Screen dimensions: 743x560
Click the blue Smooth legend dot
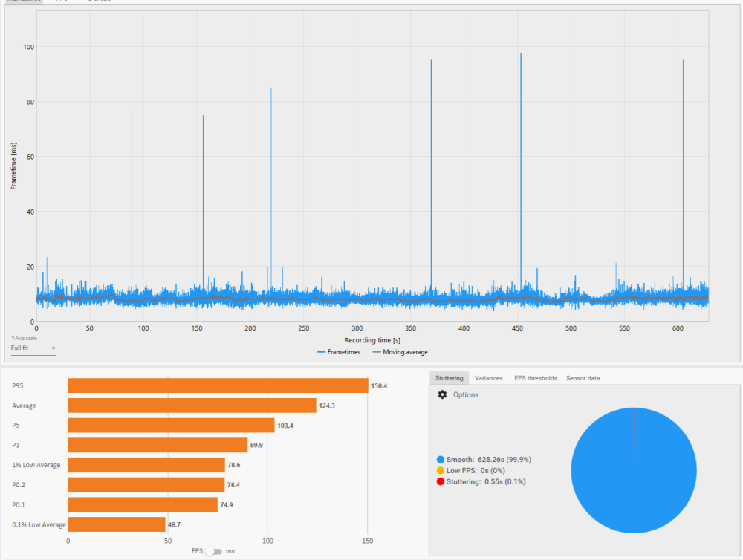tap(441, 460)
